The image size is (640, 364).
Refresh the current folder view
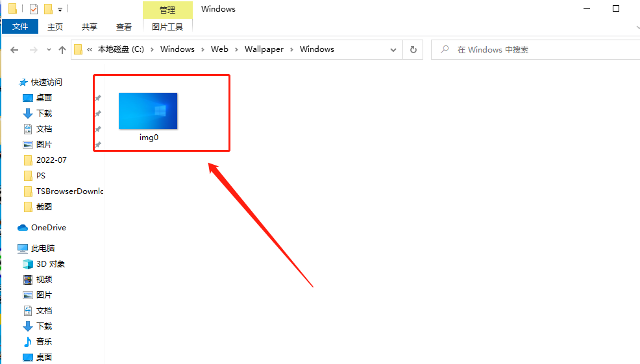[x=413, y=49]
